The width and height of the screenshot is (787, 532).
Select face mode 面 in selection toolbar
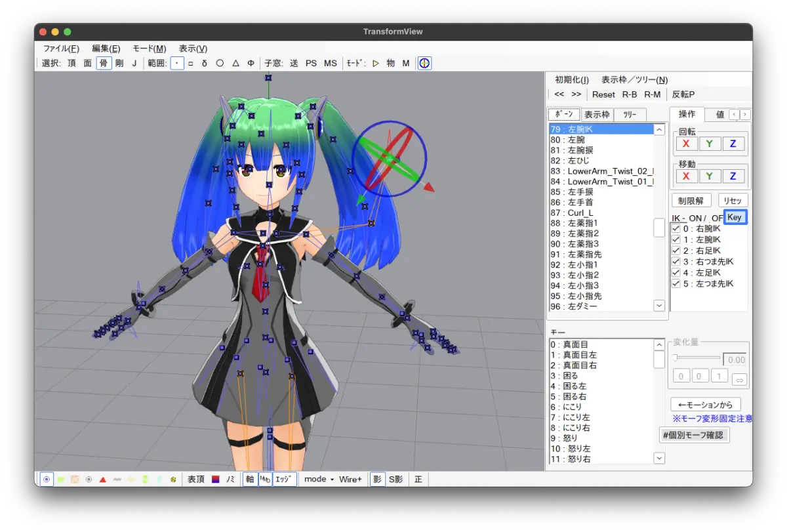pos(87,63)
